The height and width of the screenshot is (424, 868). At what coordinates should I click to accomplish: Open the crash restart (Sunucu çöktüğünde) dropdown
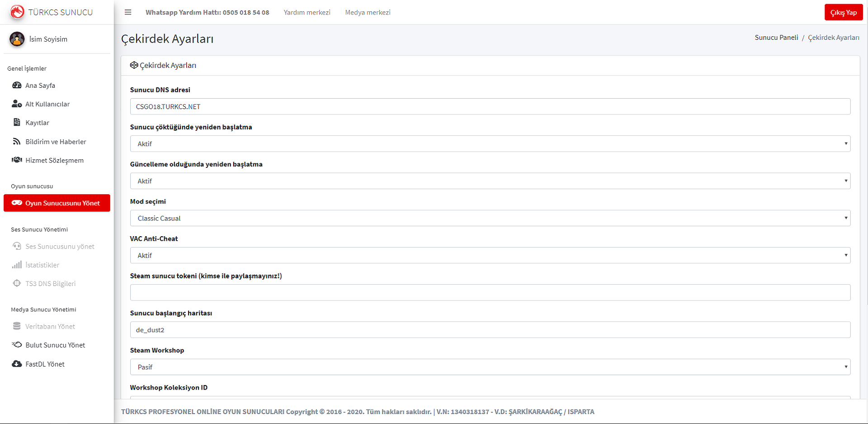(490, 144)
